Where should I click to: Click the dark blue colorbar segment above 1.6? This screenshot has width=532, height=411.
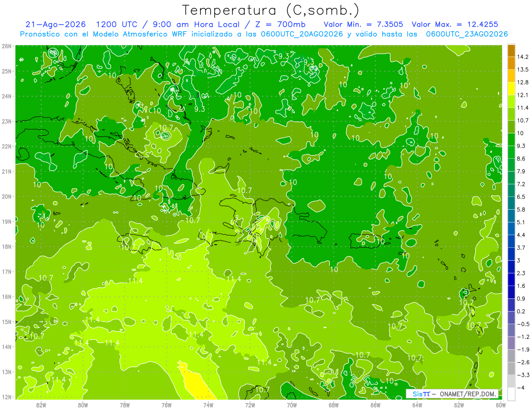tap(511, 280)
